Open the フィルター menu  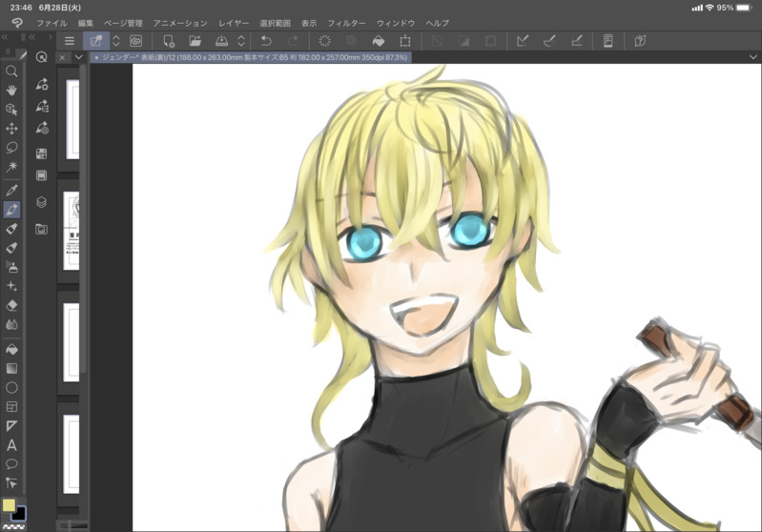(x=346, y=23)
